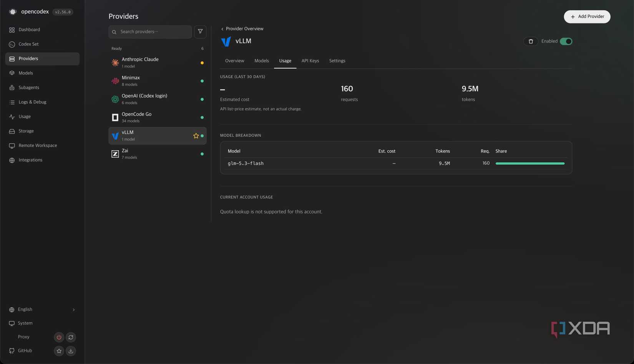Screen dimensions: 634x364
Task: Click the Est. cost column header
Action: click(x=387, y=151)
